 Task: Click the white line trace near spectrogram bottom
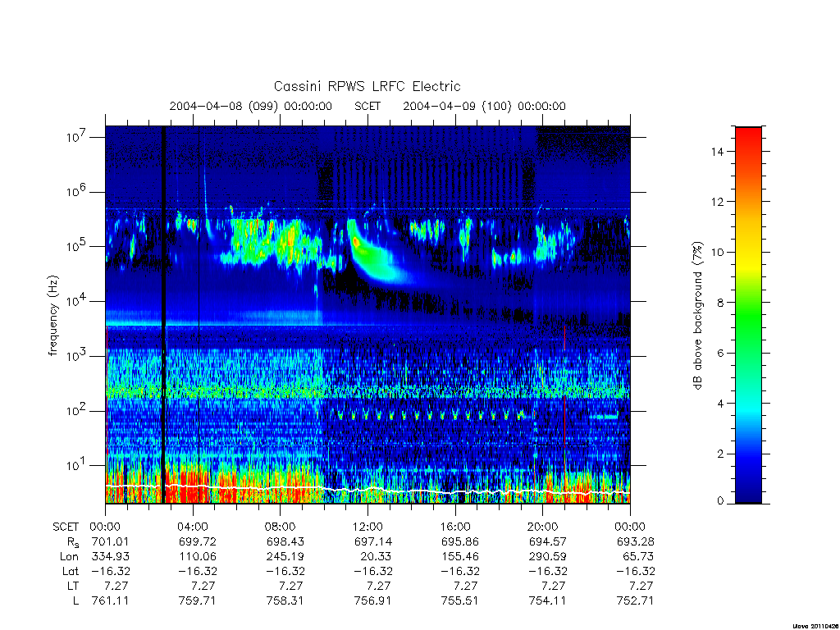coord(367,489)
